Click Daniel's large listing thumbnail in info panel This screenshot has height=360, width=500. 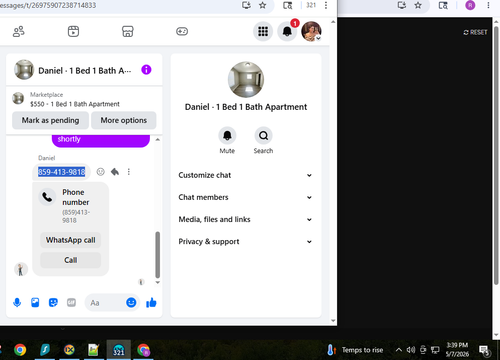point(246,80)
